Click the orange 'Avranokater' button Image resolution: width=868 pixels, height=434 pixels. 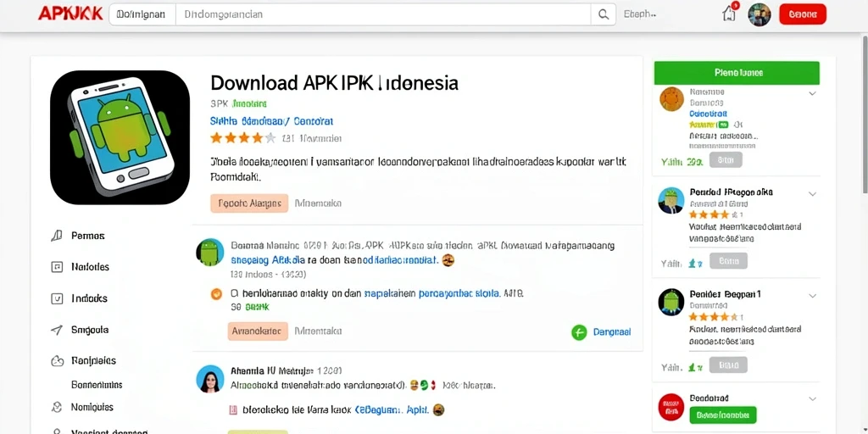258,331
